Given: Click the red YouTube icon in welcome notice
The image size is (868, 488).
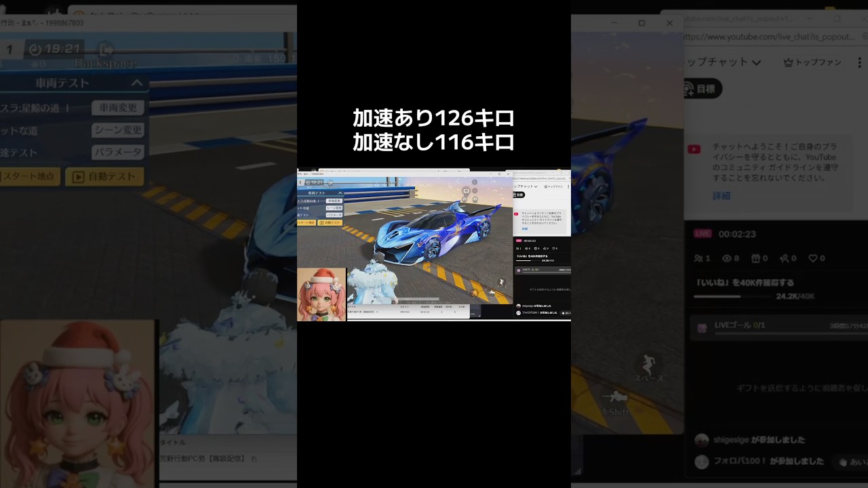Looking at the screenshot, I should click(x=694, y=150).
